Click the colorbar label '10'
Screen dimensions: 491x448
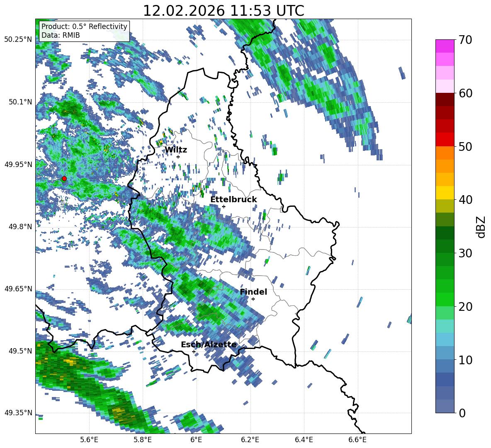coord(465,360)
